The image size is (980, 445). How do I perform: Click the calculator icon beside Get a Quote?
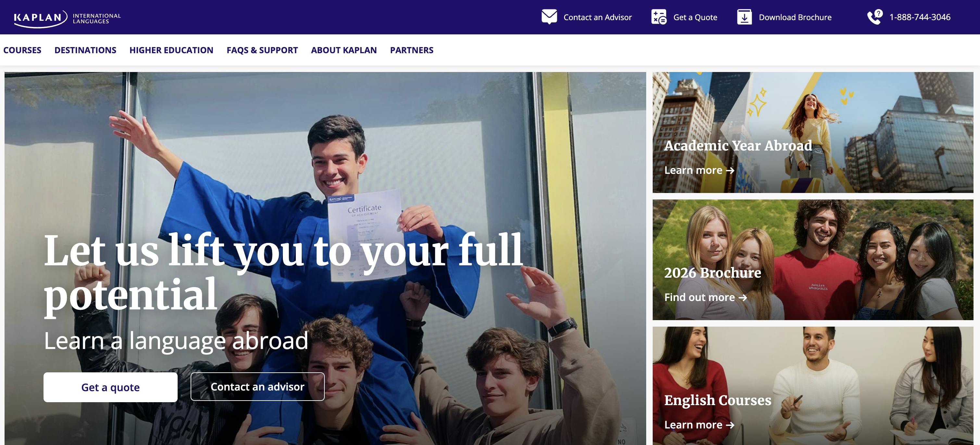point(659,17)
